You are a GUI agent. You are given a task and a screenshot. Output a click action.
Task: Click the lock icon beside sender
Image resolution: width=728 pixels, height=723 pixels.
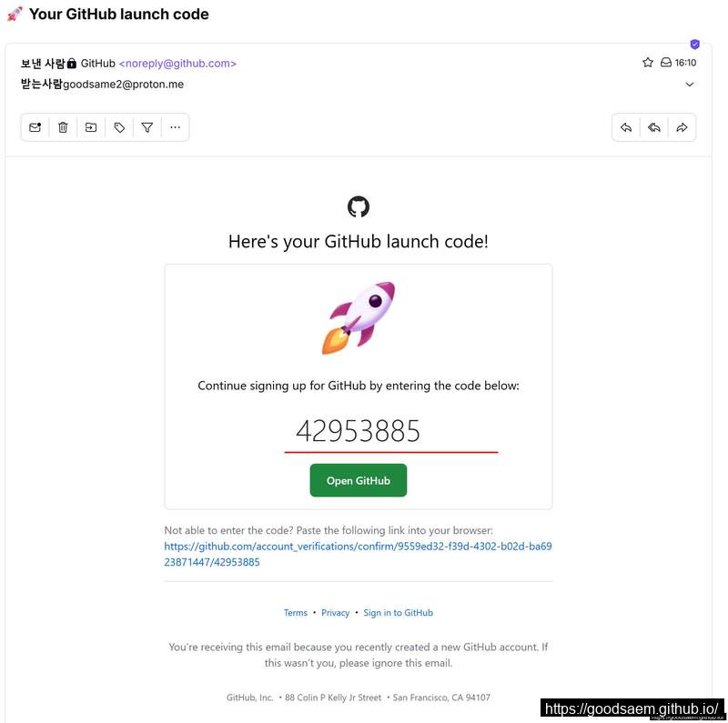tap(72, 63)
